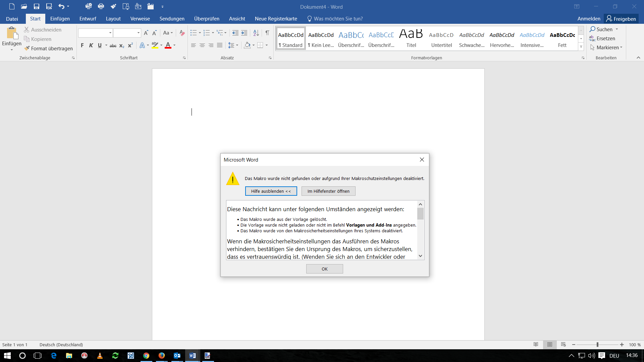Screen dimensions: 644x362
Task: Save document with the floppy disk icon
Action: click(x=37, y=6)
